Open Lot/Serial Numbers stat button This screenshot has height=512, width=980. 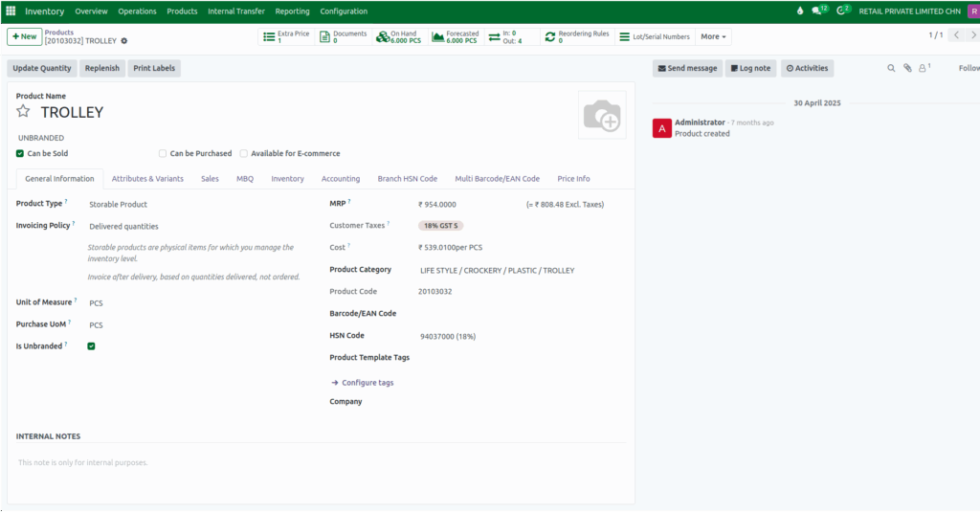[x=655, y=37]
